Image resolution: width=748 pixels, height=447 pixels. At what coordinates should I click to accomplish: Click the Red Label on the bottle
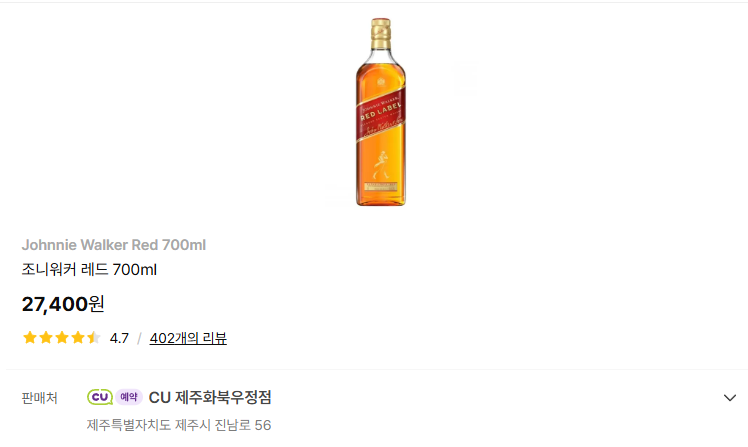click(381, 114)
